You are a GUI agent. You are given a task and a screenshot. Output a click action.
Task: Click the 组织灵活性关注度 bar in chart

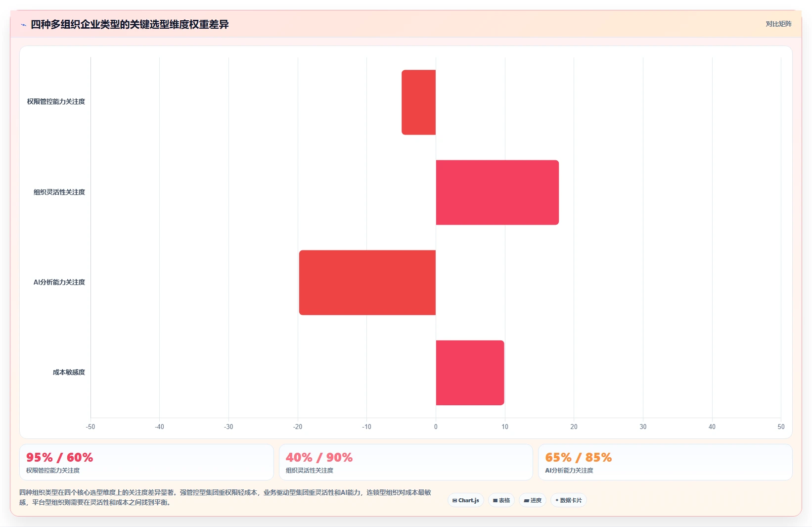coord(497,192)
